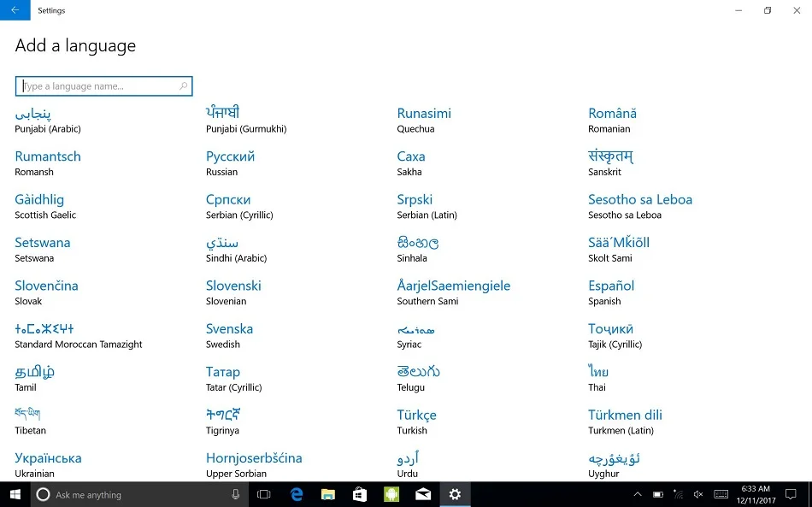The width and height of the screenshot is (812, 507).
Task: Click the Cortana circle icon
Action: click(43, 494)
